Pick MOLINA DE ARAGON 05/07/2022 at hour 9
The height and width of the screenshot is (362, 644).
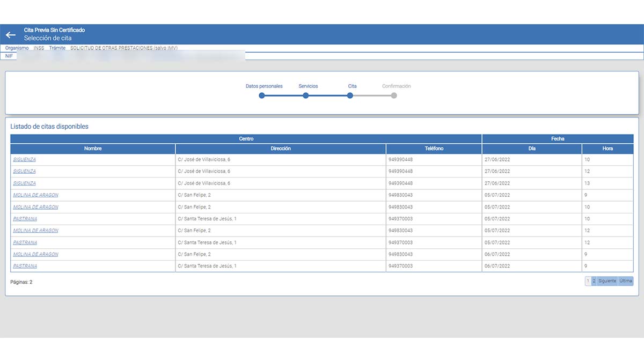pyautogui.click(x=35, y=195)
